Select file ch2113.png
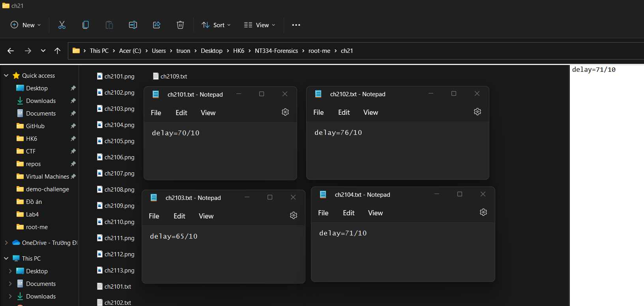This screenshot has height=306, width=644. pos(116,270)
